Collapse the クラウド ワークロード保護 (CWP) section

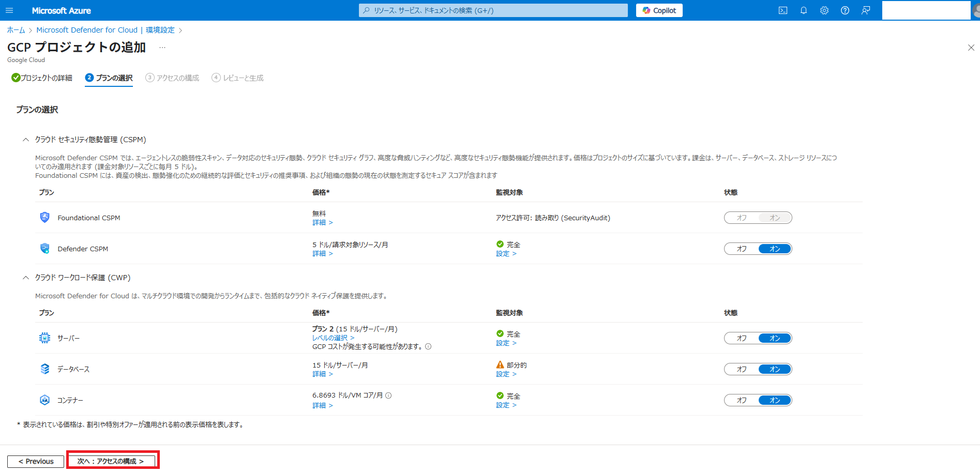(x=26, y=278)
